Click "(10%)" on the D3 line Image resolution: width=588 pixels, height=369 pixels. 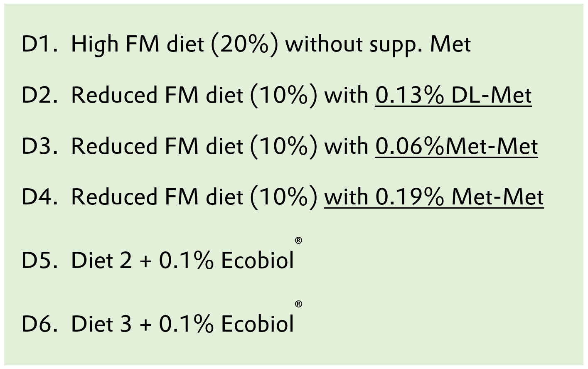[283, 147]
